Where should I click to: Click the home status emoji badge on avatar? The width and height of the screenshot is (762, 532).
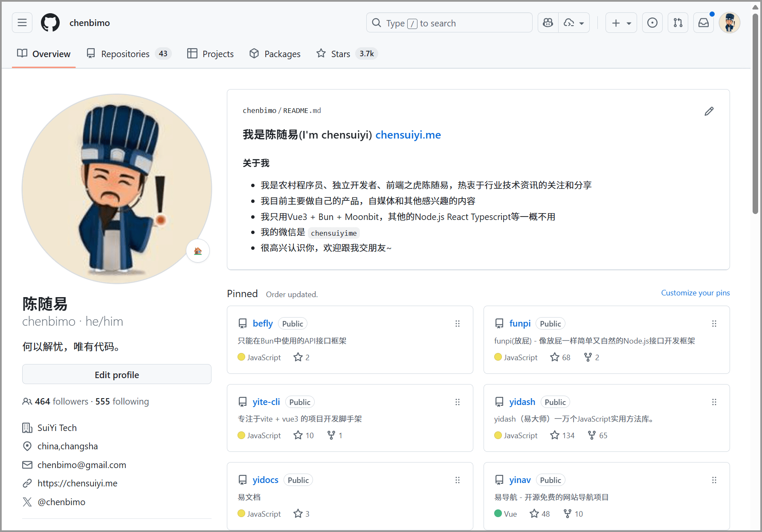coord(198,251)
